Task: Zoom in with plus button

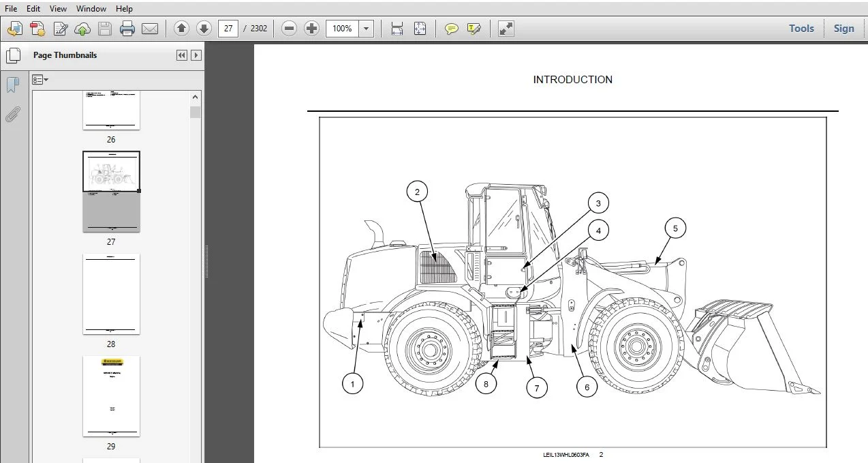Action: (311, 29)
